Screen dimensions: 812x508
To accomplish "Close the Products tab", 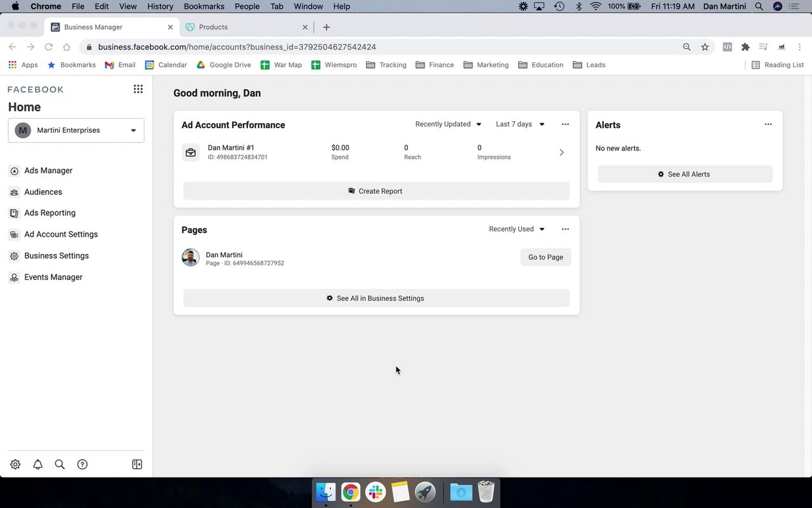I will click(x=305, y=27).
